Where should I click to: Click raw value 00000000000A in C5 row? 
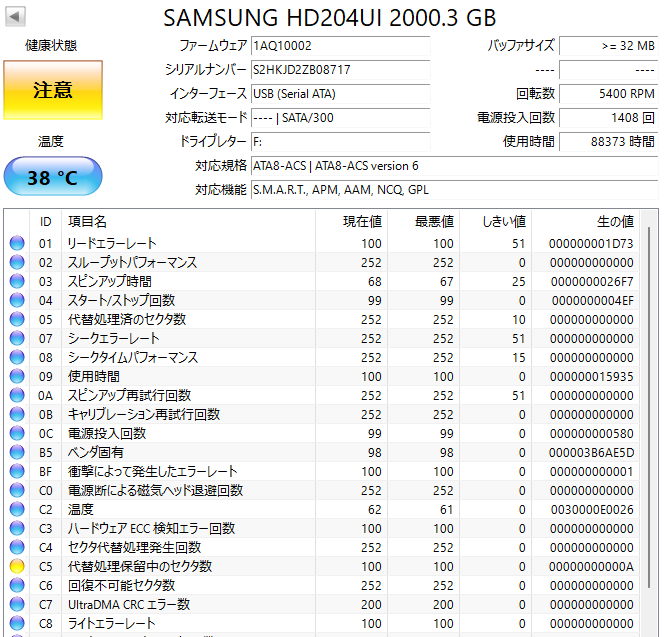click(x=591, y=567)
